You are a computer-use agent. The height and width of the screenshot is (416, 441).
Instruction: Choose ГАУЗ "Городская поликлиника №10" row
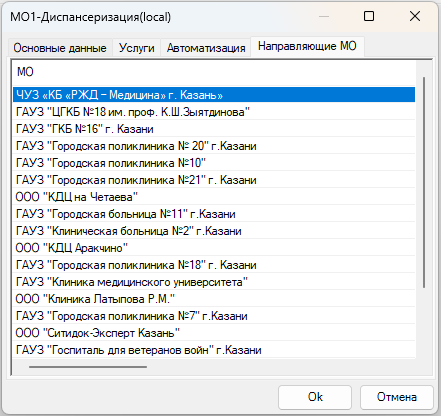tap(214, 163)
